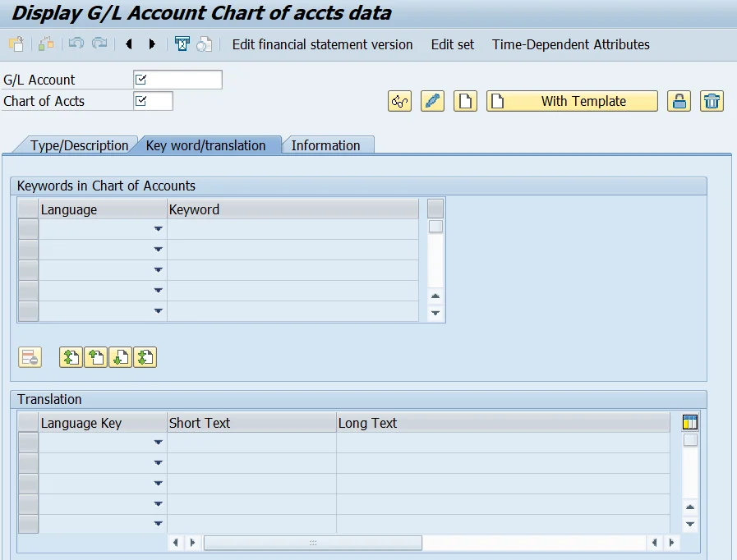
Task: Click the Long Text column header
Action: click(503, 423)
